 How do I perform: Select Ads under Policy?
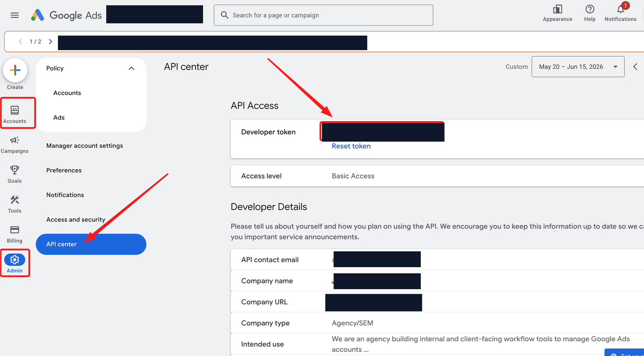point(59,117)
